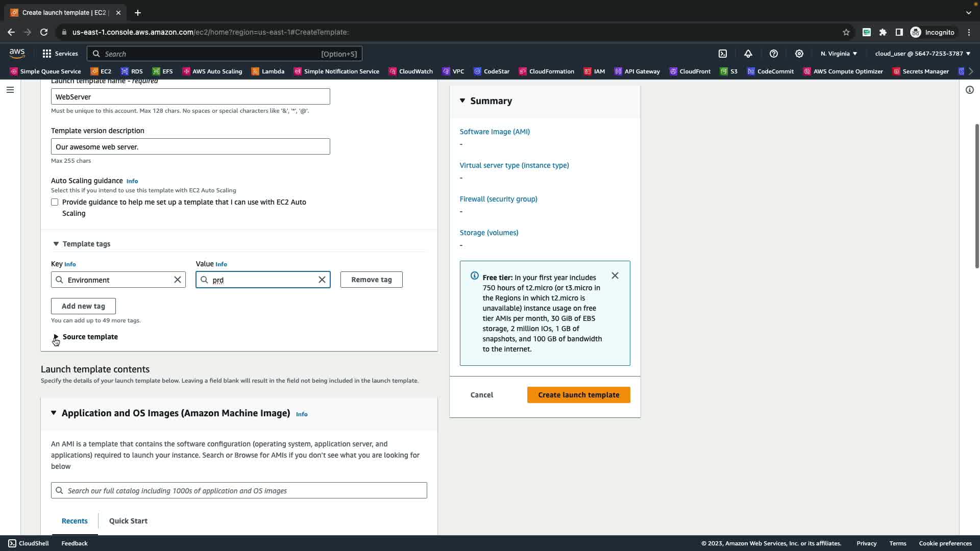Clear the prd value field
The image size is (980, 551).
322,280
